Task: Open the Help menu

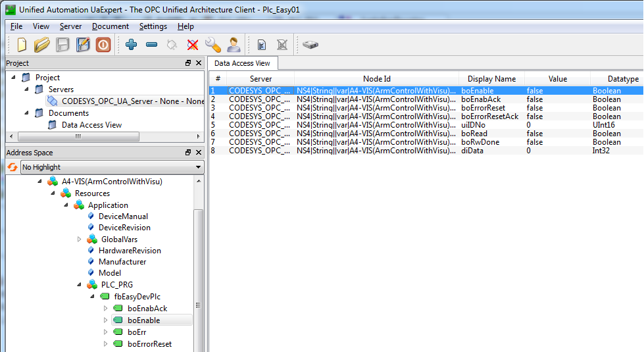Action: pyautogui.click(x=186, y=26)
